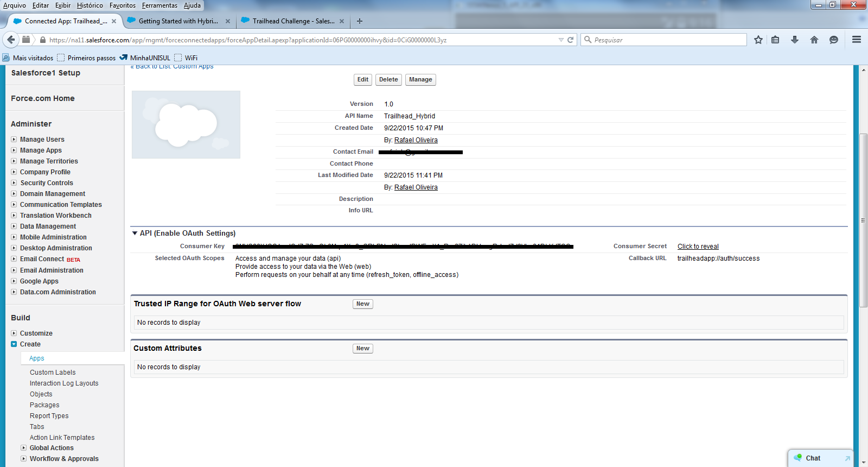Screen dimensions: 868x467
Task: Add New Custom Attribute
Action: (x=363, y=349)
